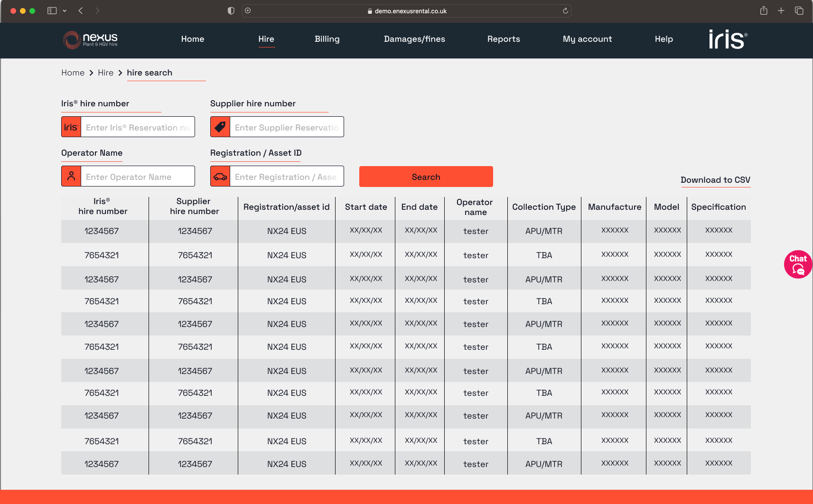Go to Reports in navigation
Image resolution: width=813 pixels, height=504 pixels.
pyautogui.click(x=504, y=39)
